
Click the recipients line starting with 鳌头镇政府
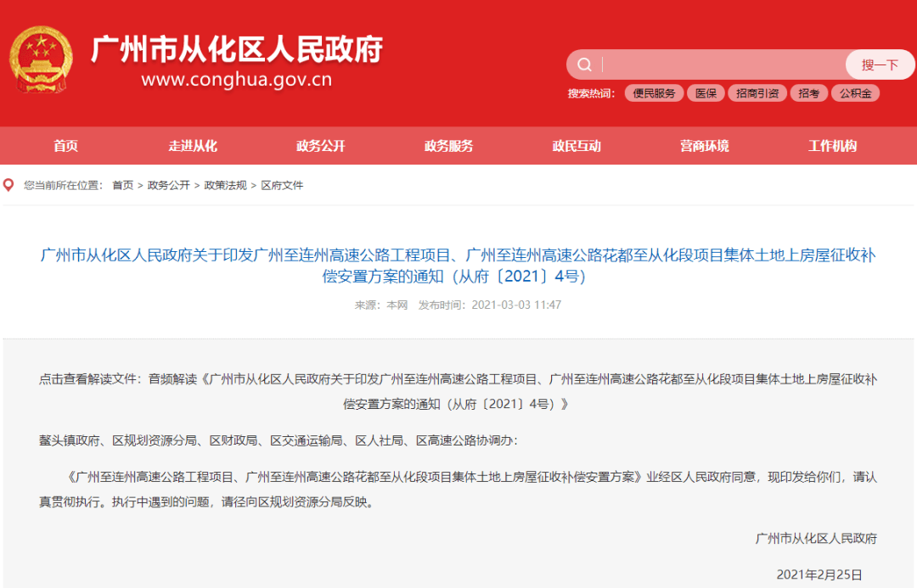(278, 440)
